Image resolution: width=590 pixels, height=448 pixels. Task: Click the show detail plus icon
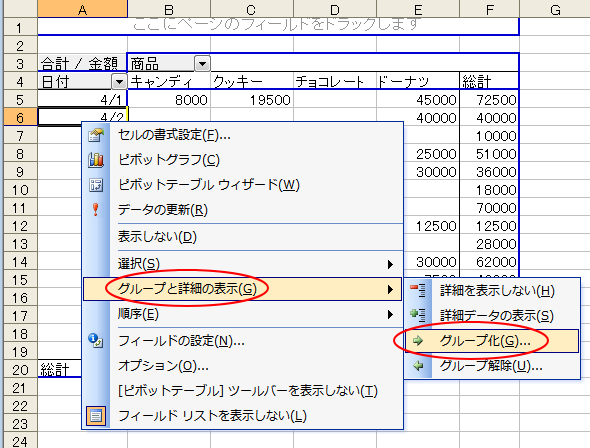[x=418, y=315]
